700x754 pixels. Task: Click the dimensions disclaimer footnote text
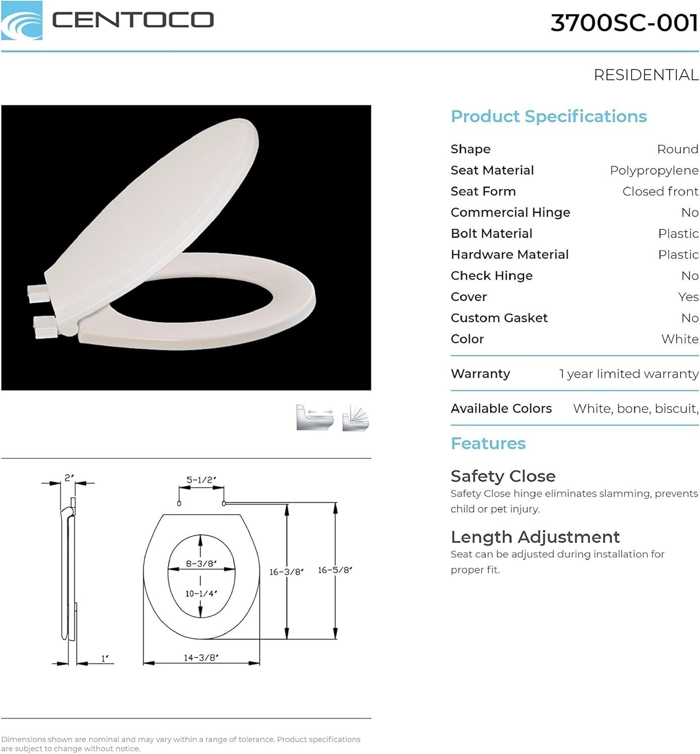181,743
